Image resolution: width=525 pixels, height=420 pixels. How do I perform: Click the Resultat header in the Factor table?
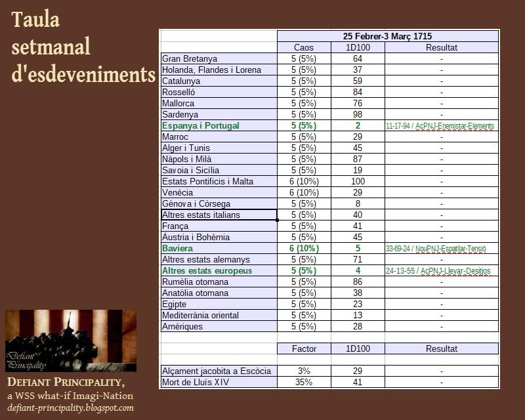tap(442, 348)
